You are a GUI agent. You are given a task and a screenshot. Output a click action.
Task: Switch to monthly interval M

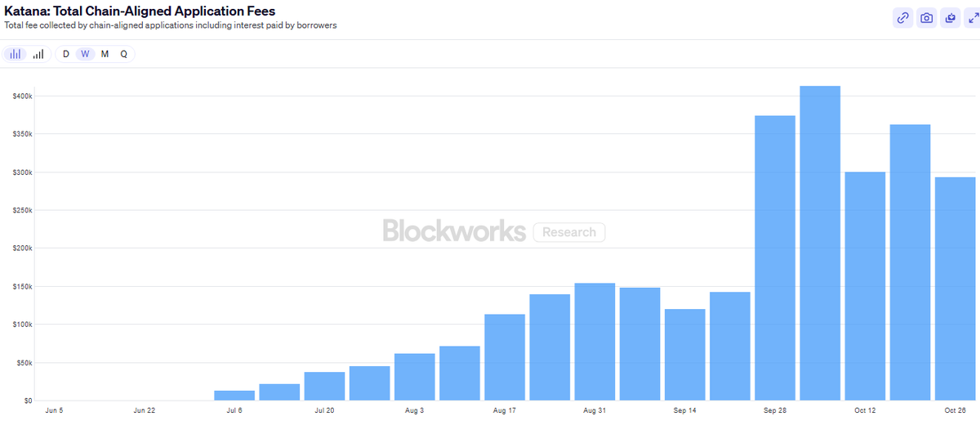click(x=105, y=54)
